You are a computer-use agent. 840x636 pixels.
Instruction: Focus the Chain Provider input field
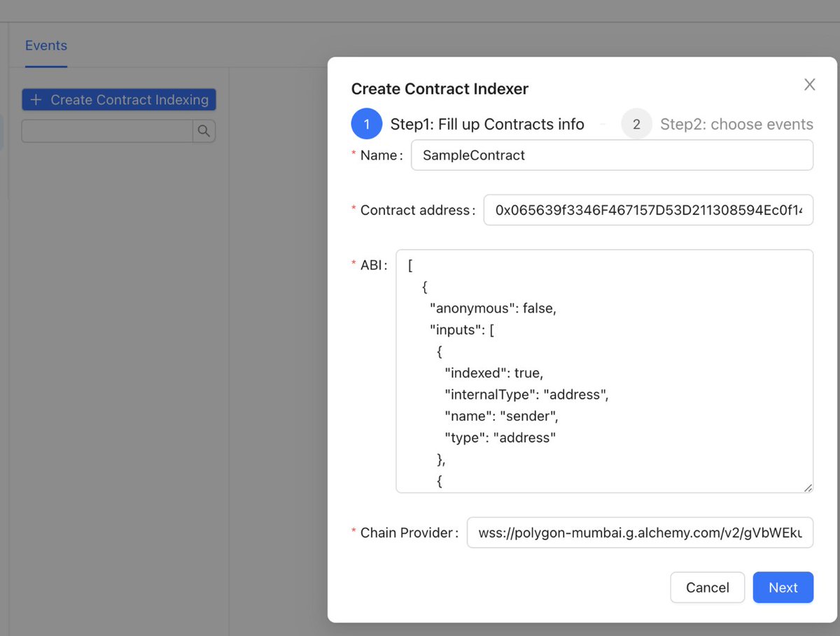coord(640,532)
